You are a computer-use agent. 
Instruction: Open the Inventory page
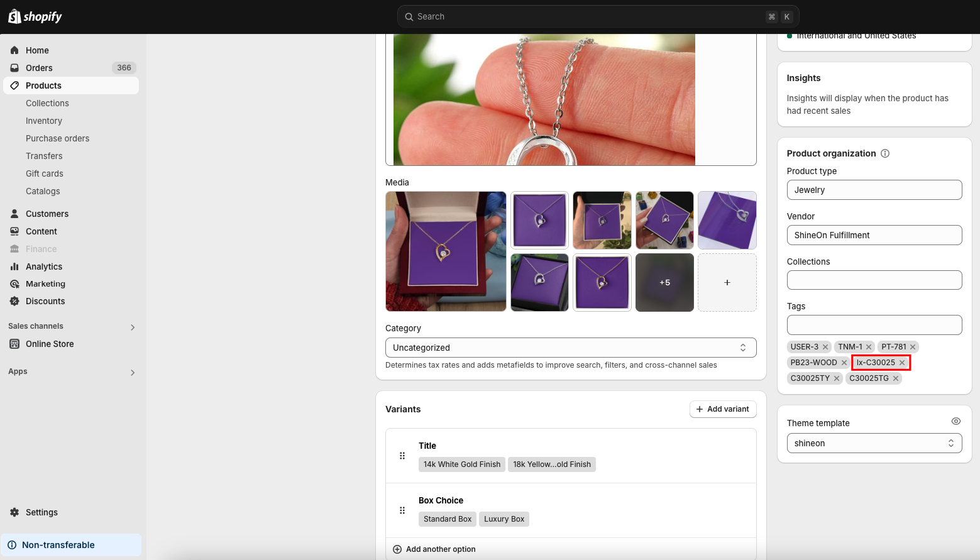pos(44,121)
